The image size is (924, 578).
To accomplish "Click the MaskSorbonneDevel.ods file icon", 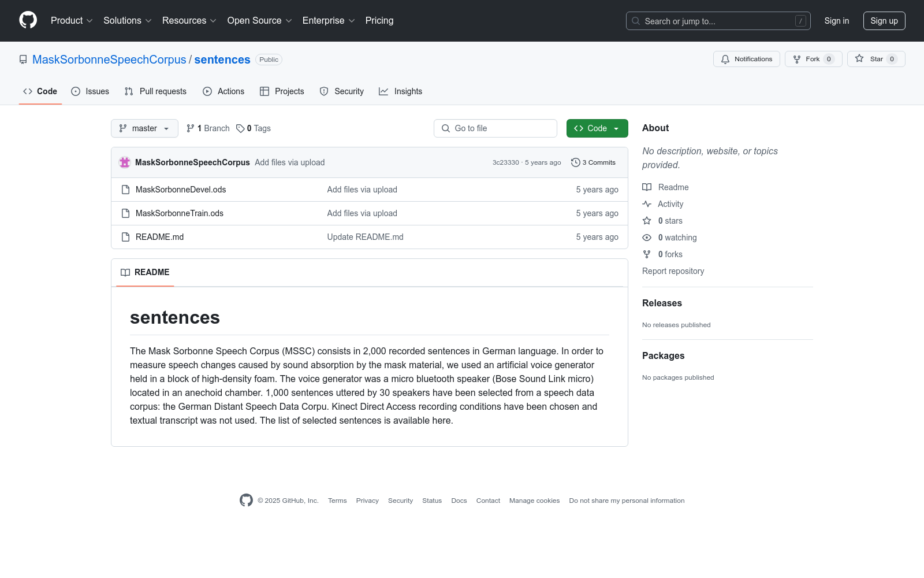I will [125, 190].
